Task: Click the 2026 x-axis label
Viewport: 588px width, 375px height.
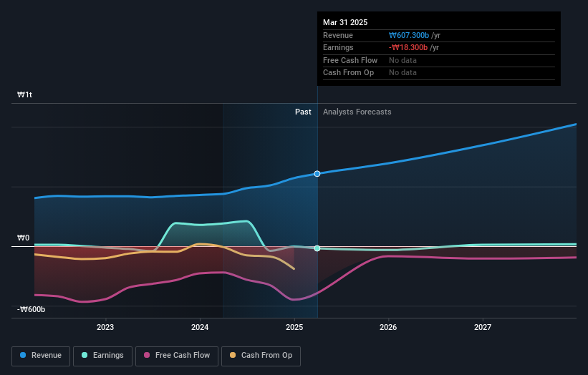Action: (x=388, y=327)
